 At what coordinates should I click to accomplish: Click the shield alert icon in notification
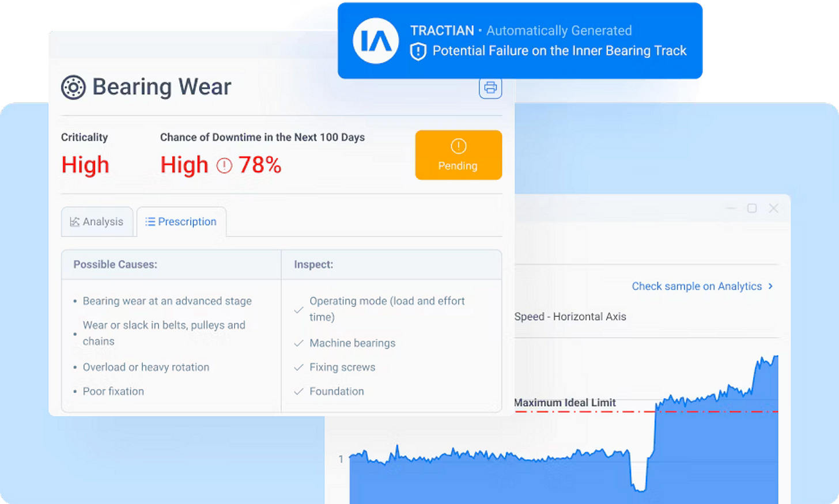point(418,51)
